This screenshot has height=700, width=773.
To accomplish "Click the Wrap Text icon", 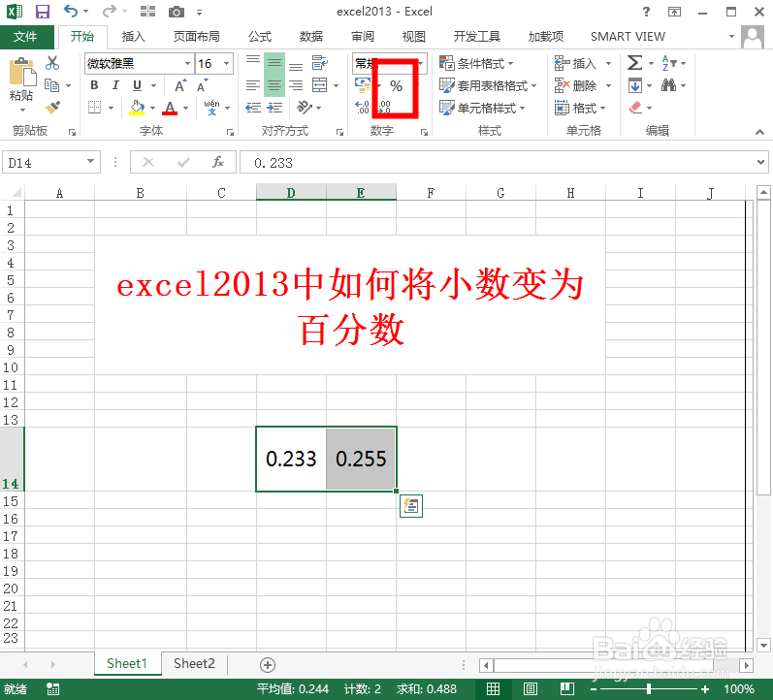I will [x=319, y=63].
